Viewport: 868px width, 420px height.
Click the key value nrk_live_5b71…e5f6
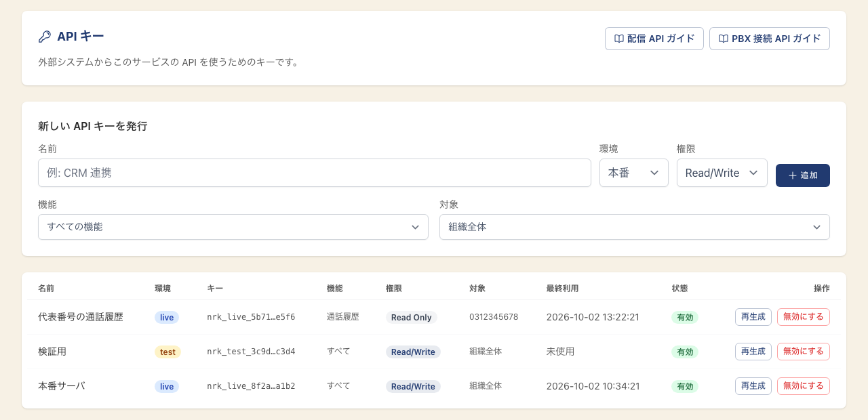coord(251,317)
